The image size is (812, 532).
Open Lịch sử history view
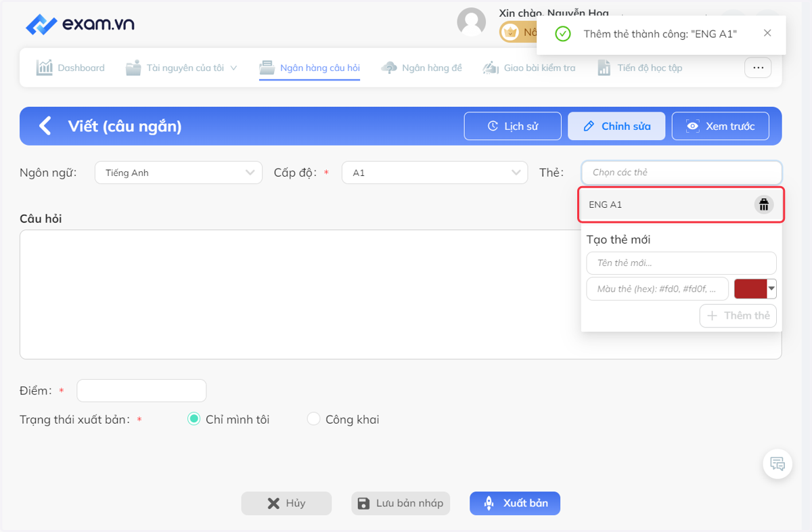(513, 126)
